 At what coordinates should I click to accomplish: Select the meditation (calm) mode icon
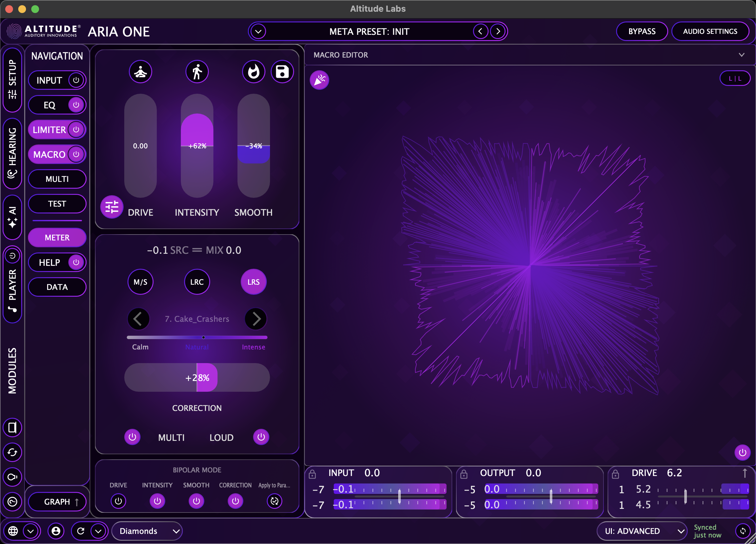(140, 71)
